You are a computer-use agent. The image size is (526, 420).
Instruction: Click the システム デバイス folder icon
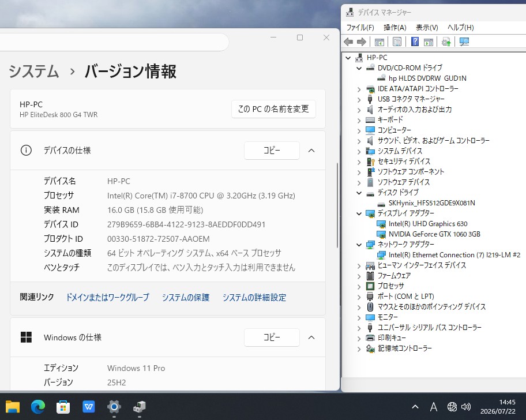point(370,151)
